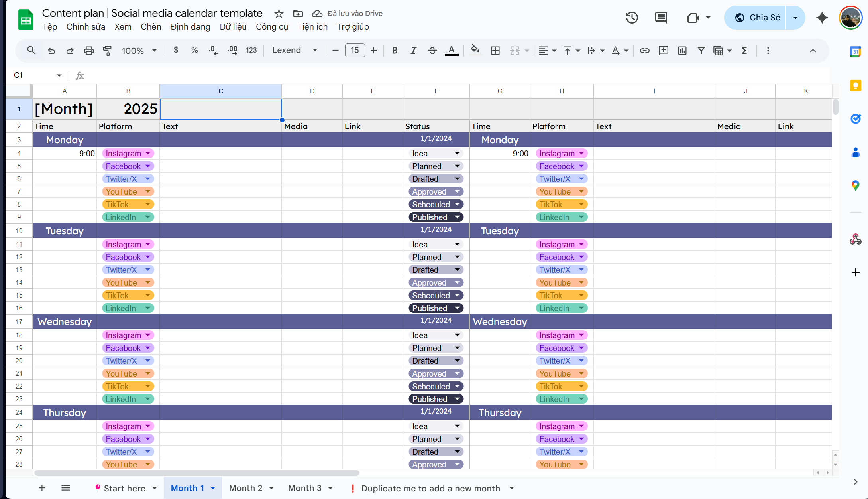Click the insert link icon
The width and height of the screenshot is (868, 499).
[644, 51]
